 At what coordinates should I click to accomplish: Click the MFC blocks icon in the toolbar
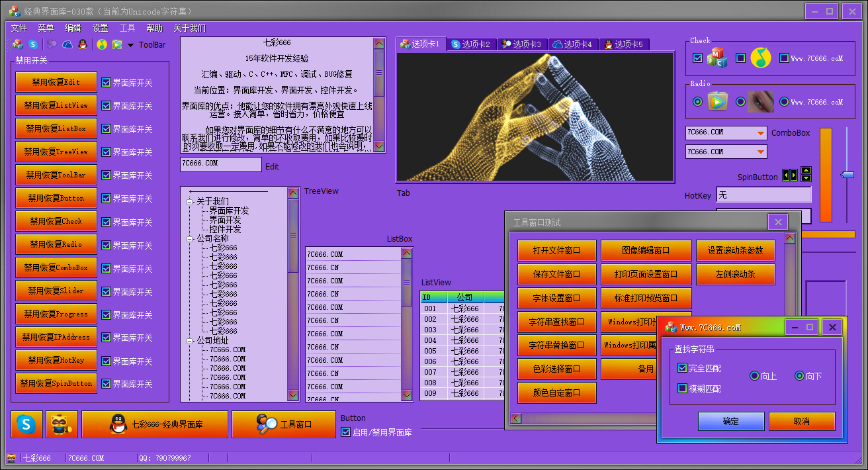(x=17, y=45)
